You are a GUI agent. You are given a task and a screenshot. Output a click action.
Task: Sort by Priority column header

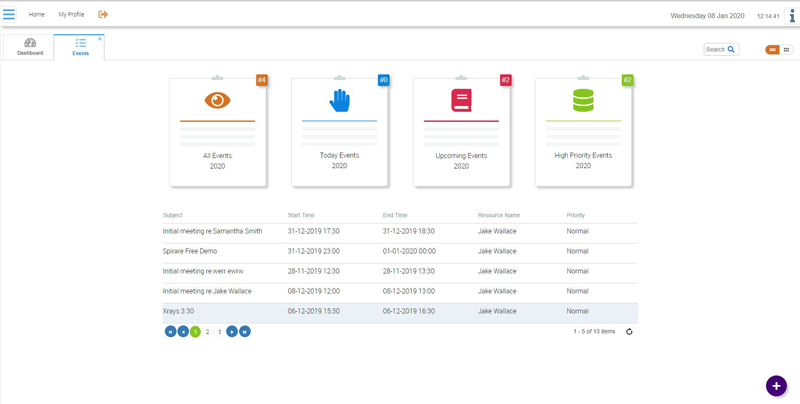coord(576,215)
